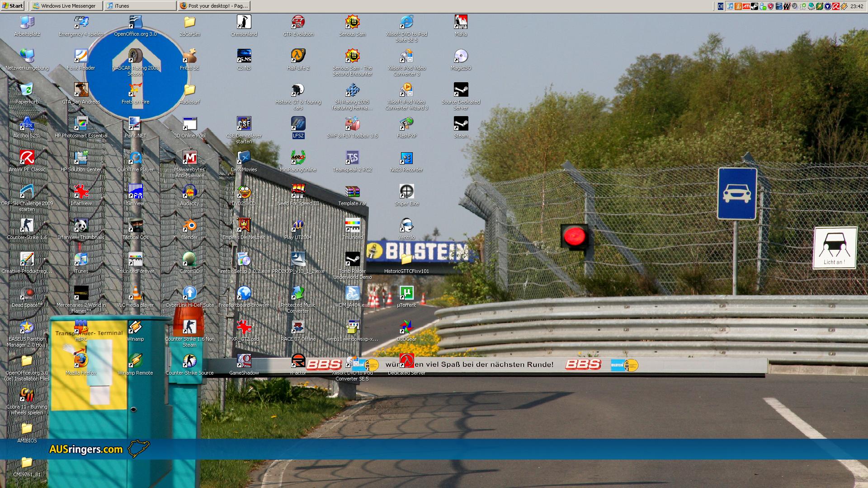Select the HistoricGTTCFixv101 folder
The width and height of the screenshot is (868, 488).
[x=406, y=259]
